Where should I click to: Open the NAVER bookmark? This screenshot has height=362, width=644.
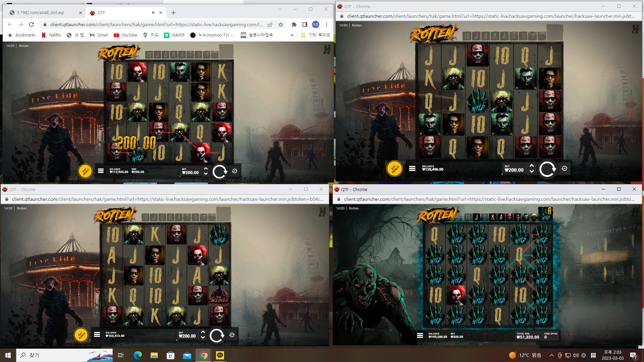point(174,35)
